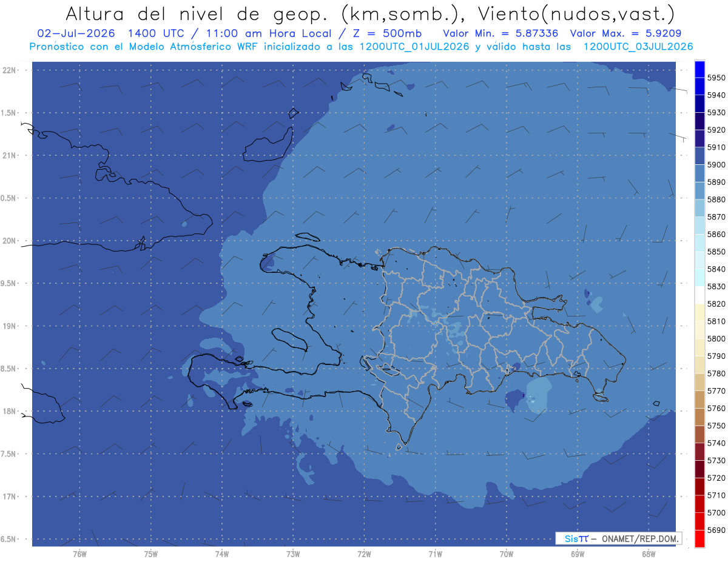728x562 pixels.
Task: Click the '9.5N' latitude label
Action: [x=9, y=283]
